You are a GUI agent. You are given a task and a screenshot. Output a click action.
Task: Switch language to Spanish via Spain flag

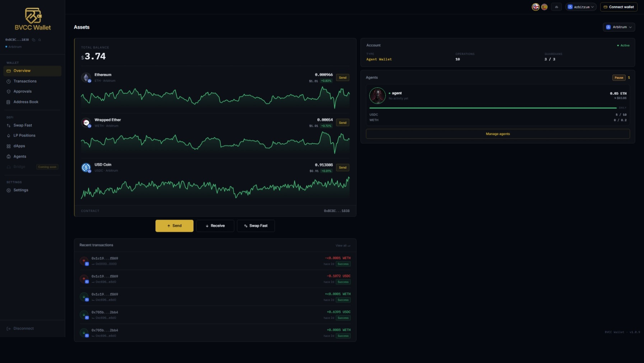tap(545, 7)
